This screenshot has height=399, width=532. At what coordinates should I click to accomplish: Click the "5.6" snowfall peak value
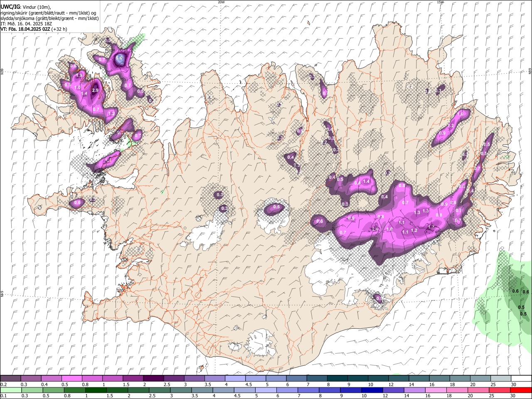119,58
